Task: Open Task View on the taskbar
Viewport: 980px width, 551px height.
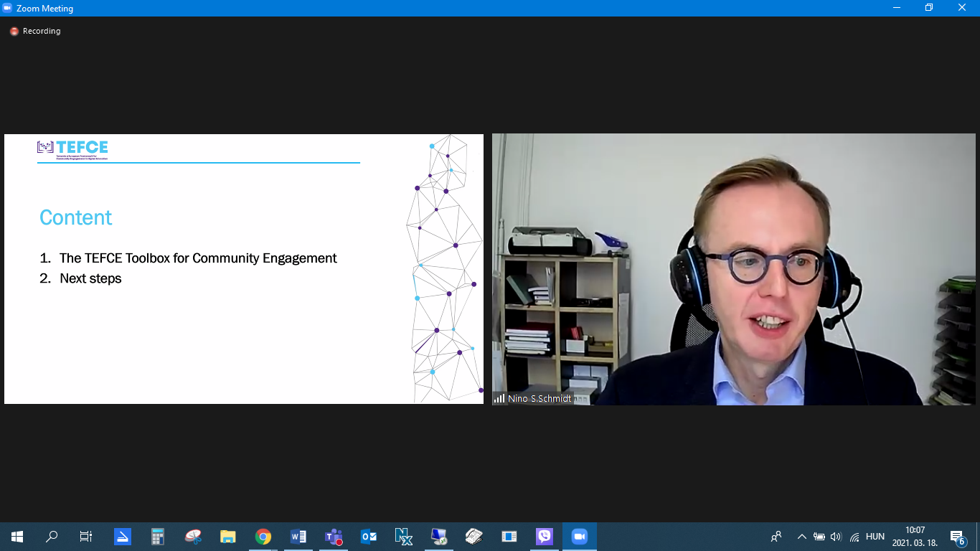Action: (86, 537)
